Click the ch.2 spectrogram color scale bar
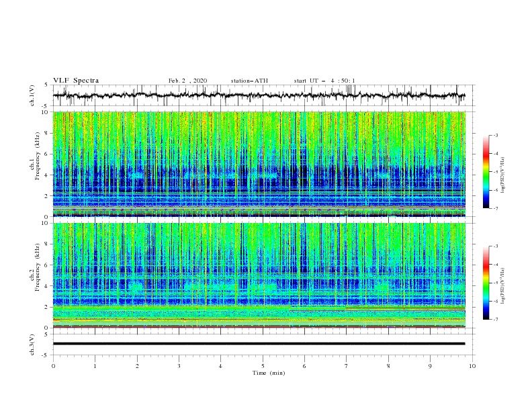532x411 pixels. pyautogui.click(x=486, y=283)
